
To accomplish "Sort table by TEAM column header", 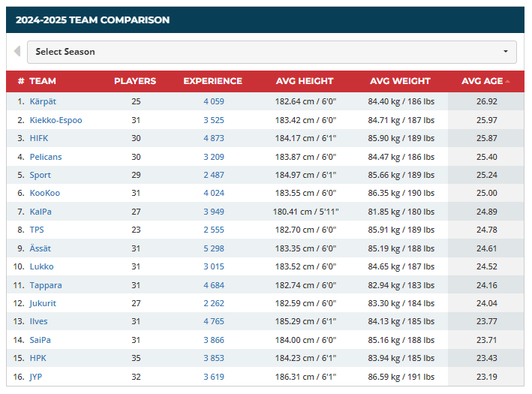I will [43, 81].
